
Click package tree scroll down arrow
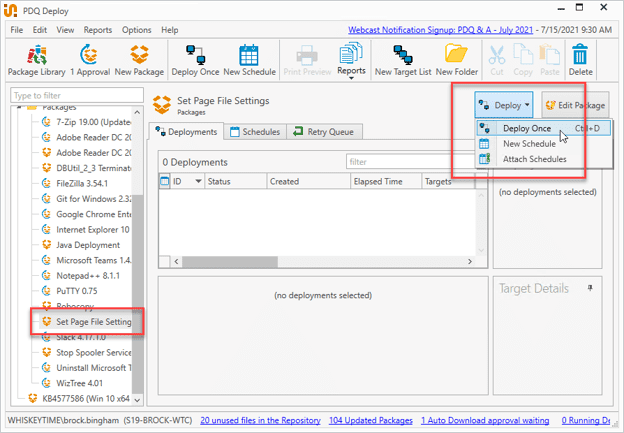tap(137, 400)
